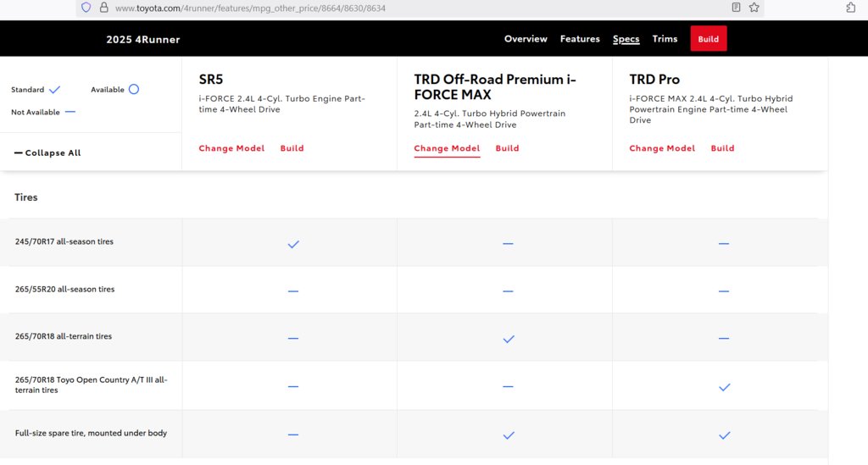Click Build under TRD Off-Road Premium

pos(507,148)
